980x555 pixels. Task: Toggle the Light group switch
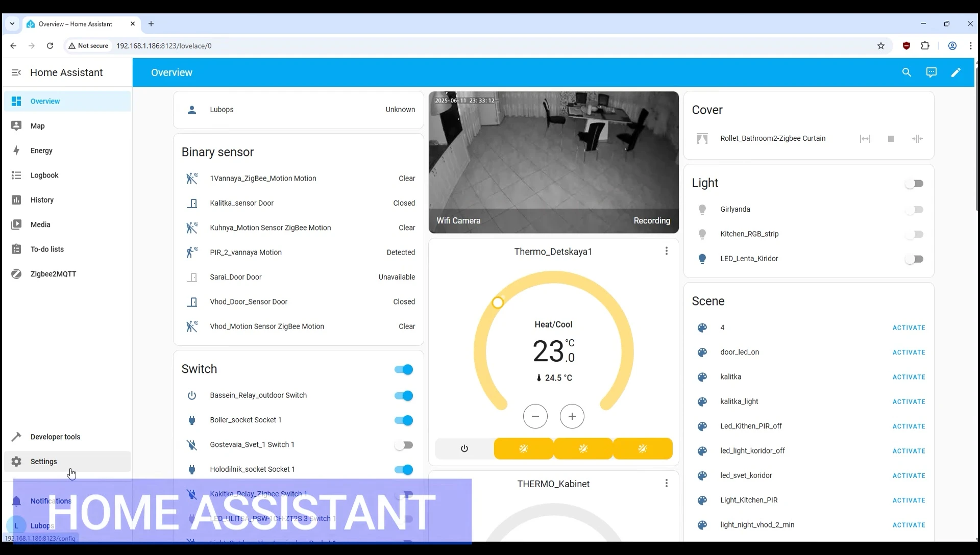point(914,184)
